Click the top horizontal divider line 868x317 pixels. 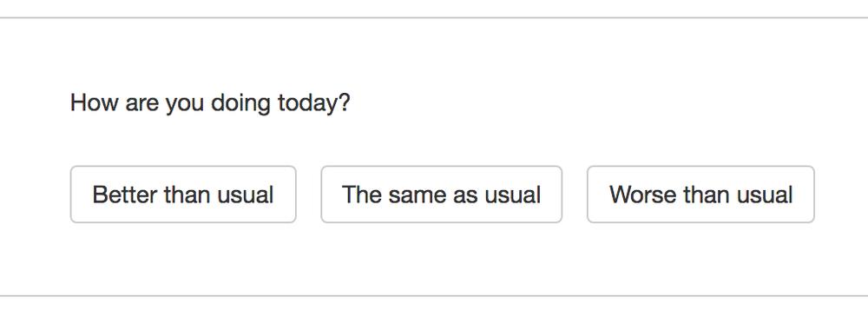[x=434, y=17]
